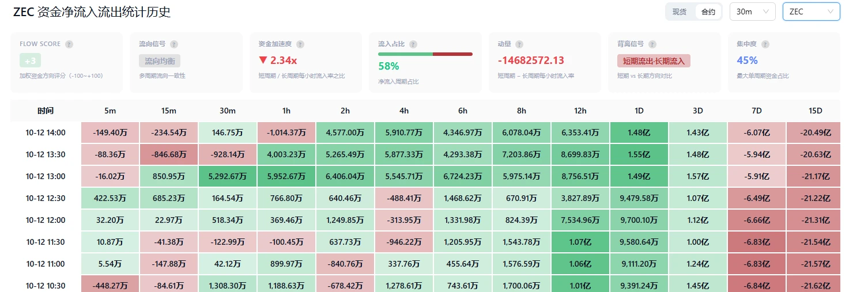
Task: Click the help icon next to FLOW SCORE
Action: coord(69,44)
